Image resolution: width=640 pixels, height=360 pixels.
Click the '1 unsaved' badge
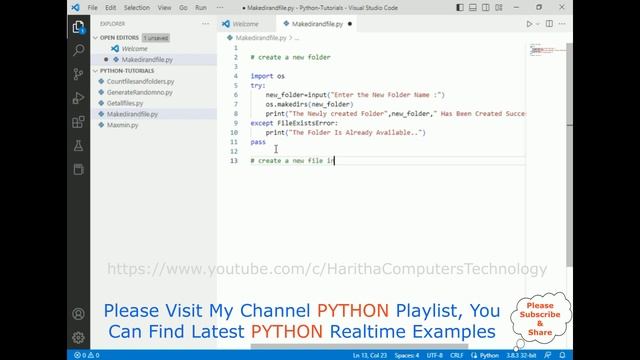tap(156, 38)
